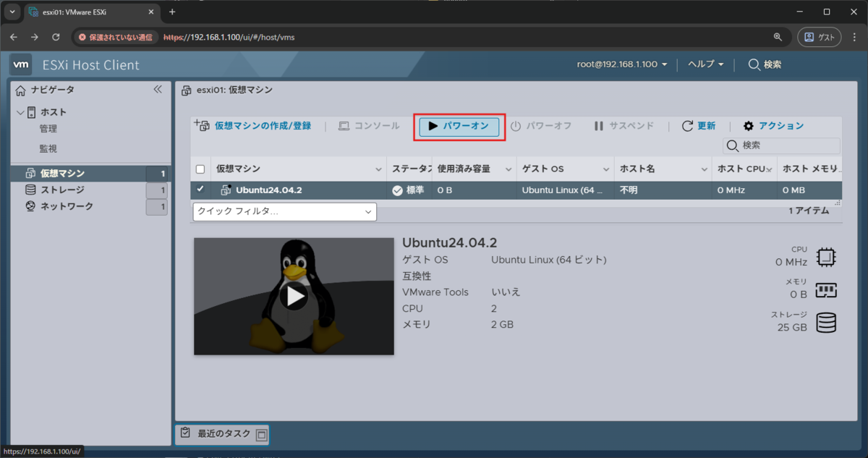
Task: Click the Status normal (標準) check icon
Action: (x=397, y=190)
